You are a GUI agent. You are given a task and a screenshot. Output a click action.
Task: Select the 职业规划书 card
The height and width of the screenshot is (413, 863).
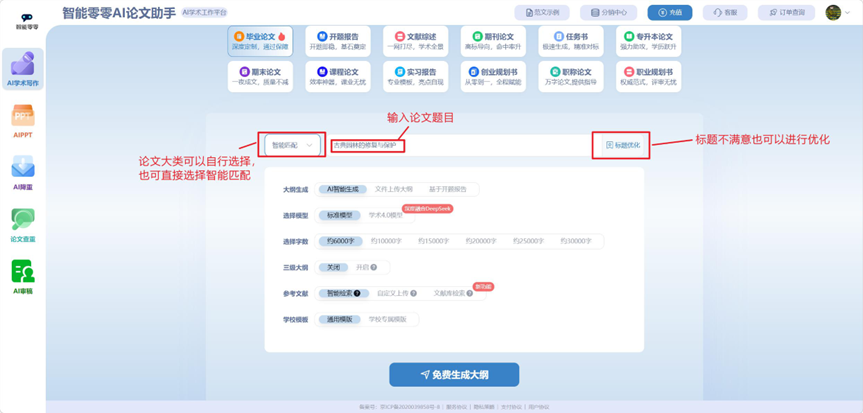pyautogui.click(x=648, y=77)
